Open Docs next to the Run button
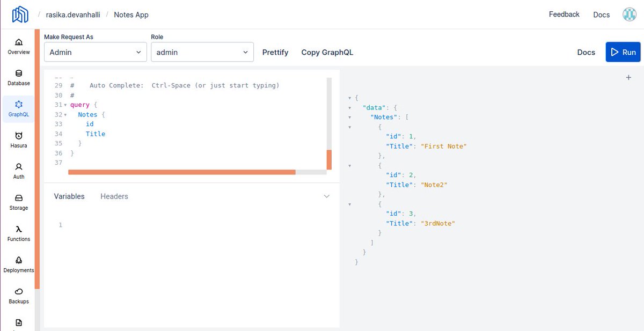Image resolution: width=644 pixels, height=331 pixels. (x=586, y=52)
